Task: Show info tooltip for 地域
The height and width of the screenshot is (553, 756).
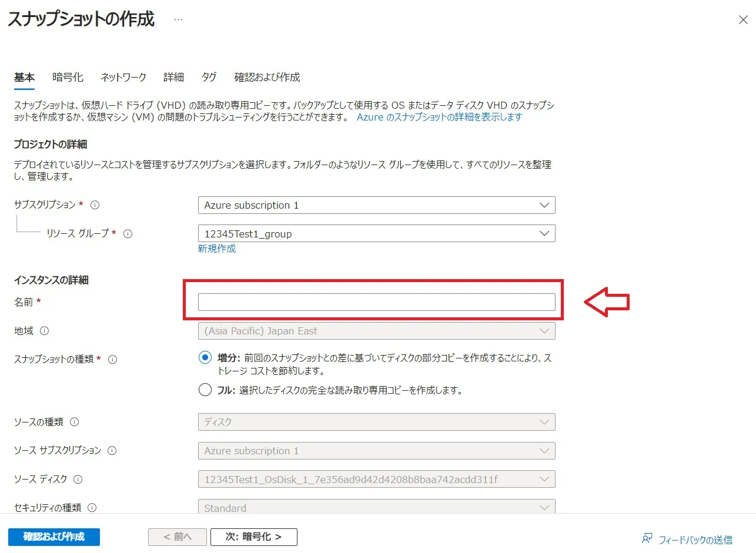Action: pos(45,331)
